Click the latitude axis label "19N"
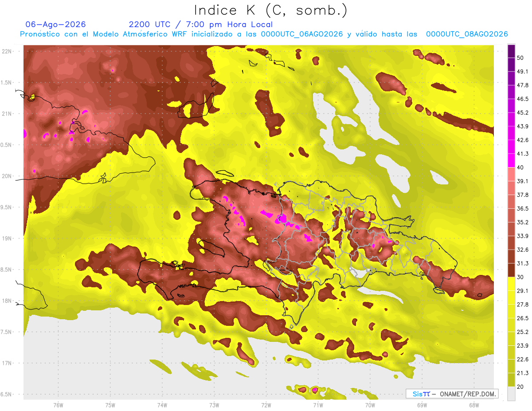Image resolution: width=532 pixels, height=411 pixels. tap(7, 239)
